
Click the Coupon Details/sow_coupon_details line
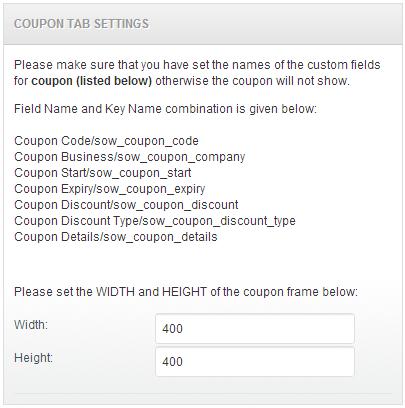[x=116, y=237]
